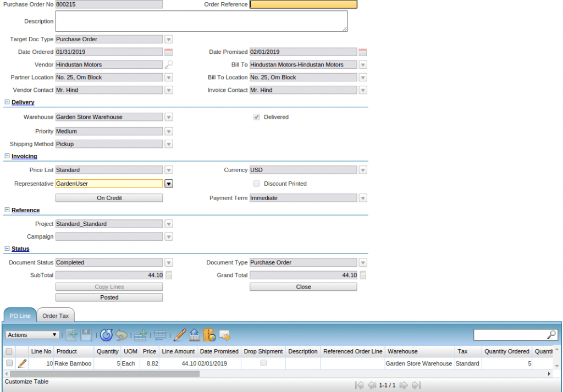Save the record using the disk icon
Image resolution: width=563 pixels, height=392 pixels.
pos(87,335)
